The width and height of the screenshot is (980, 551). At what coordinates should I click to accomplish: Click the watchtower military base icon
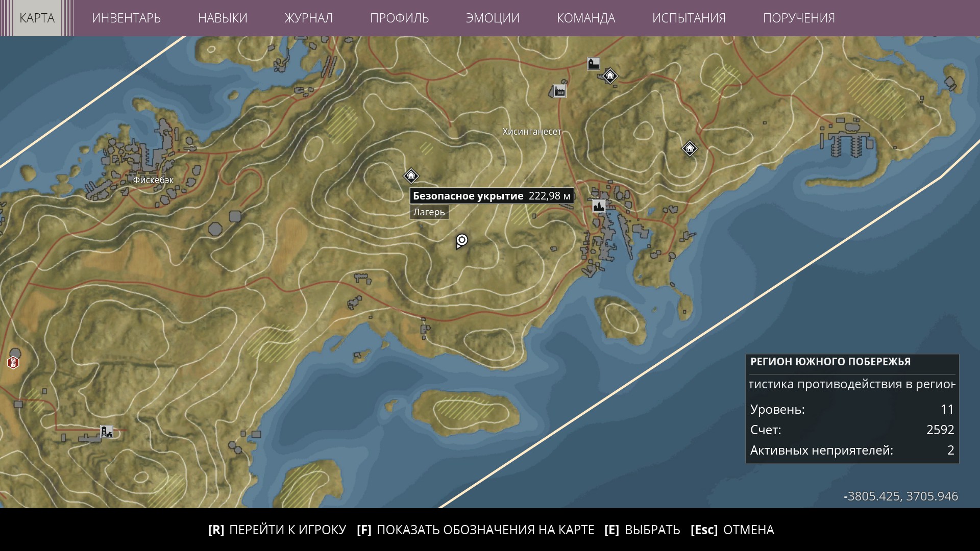tap(106, 432)
